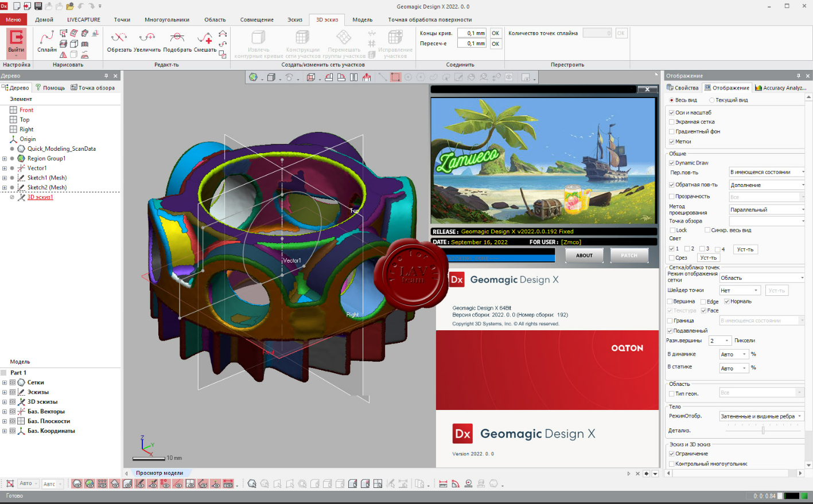Viewport: 813px width, 504px height.
Task: Close the splash window with X
Action: pos(647,89)
